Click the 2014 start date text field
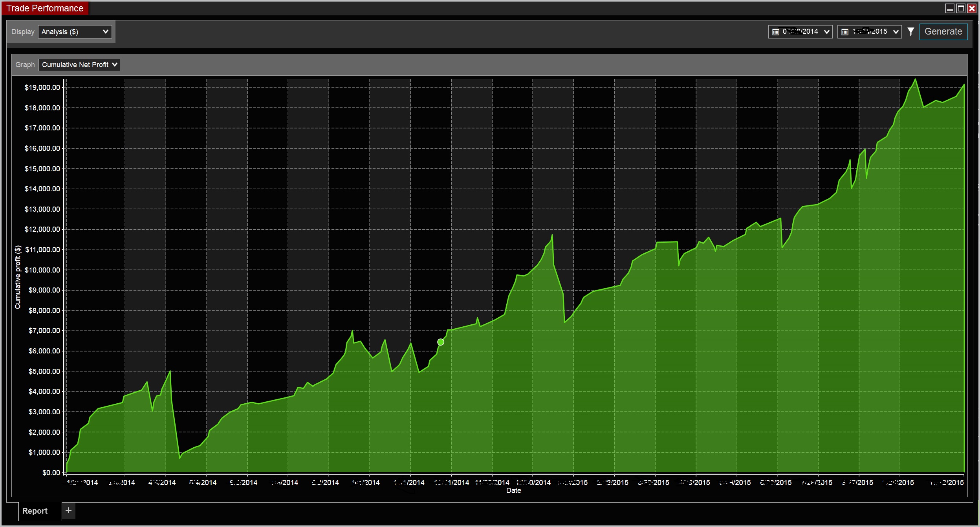This screenshot has width=980, height=527. pos(800,32)
